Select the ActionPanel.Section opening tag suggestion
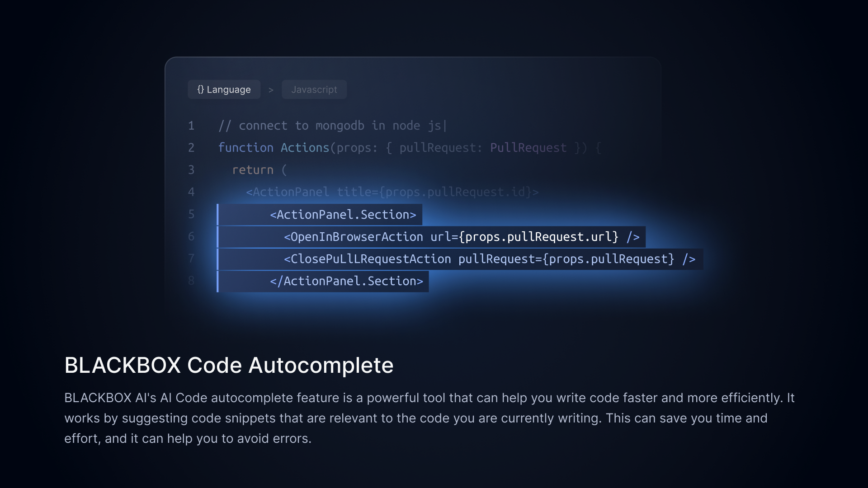868x488 pixels. pyautogui.click(x=343, y=215)
